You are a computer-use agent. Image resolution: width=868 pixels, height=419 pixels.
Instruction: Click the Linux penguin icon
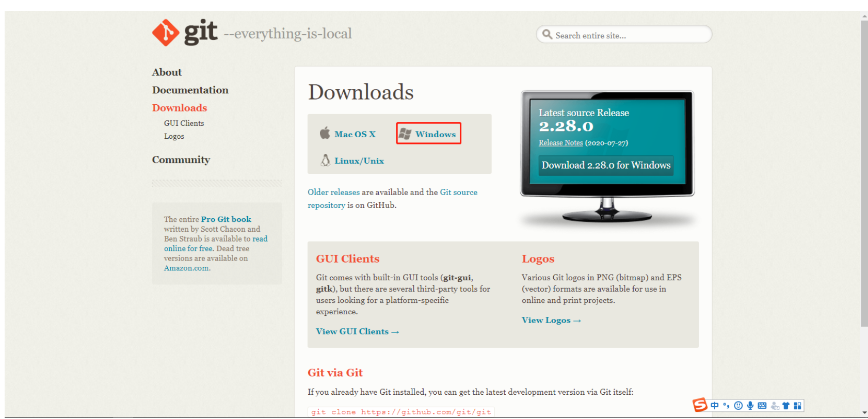tap(325, 160)
